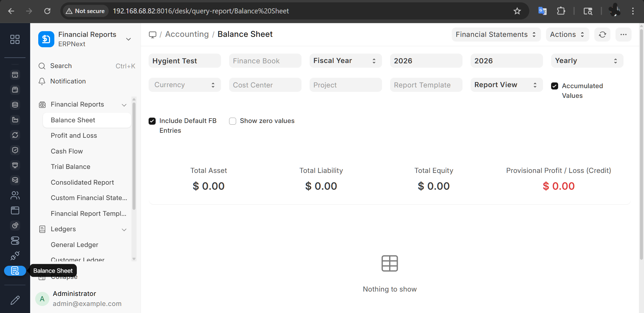Viewport: 644px width, 313px height.
Task: Bookmark the page with the star icon
Action: (517, 11)
